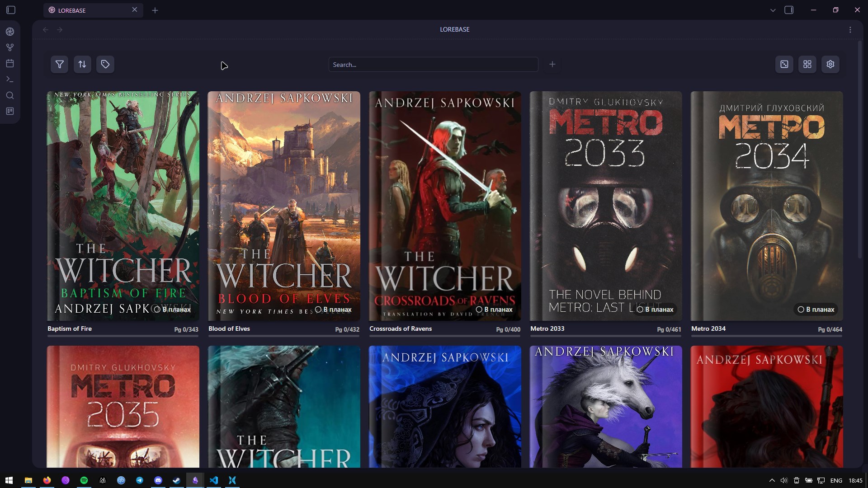Toggle the status badge on Blood of Elves
The height and width of the screenshot is (488, 868).
[333, 310]
